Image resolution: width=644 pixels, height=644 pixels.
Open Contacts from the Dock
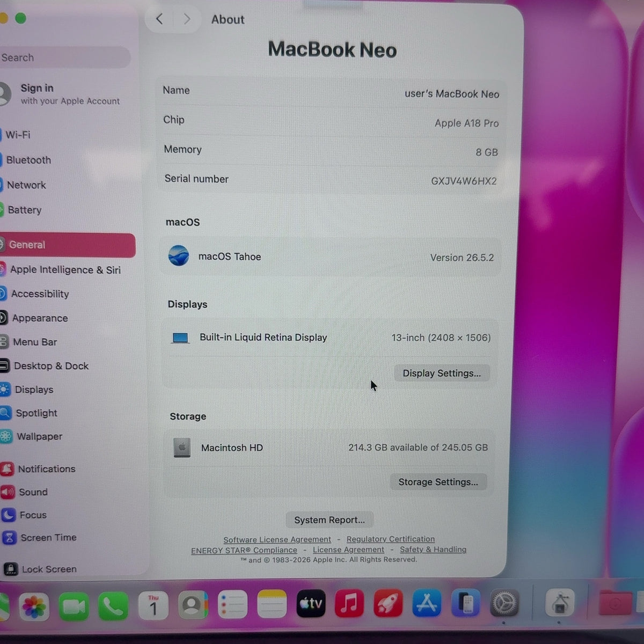coord(193,605)
